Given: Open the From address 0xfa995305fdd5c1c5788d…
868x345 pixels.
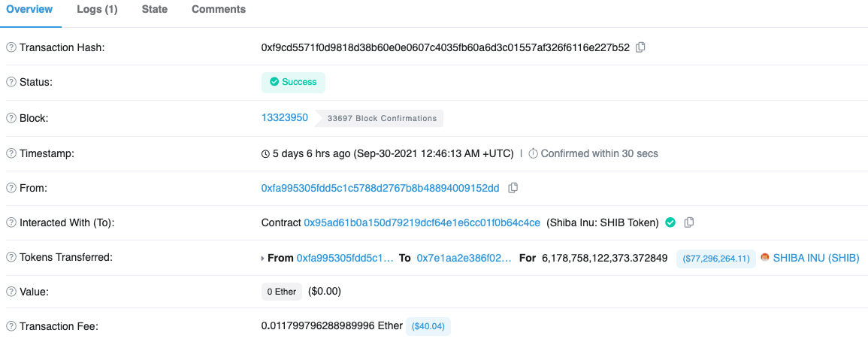Looking at the screenshot, I should pos(380,188).
